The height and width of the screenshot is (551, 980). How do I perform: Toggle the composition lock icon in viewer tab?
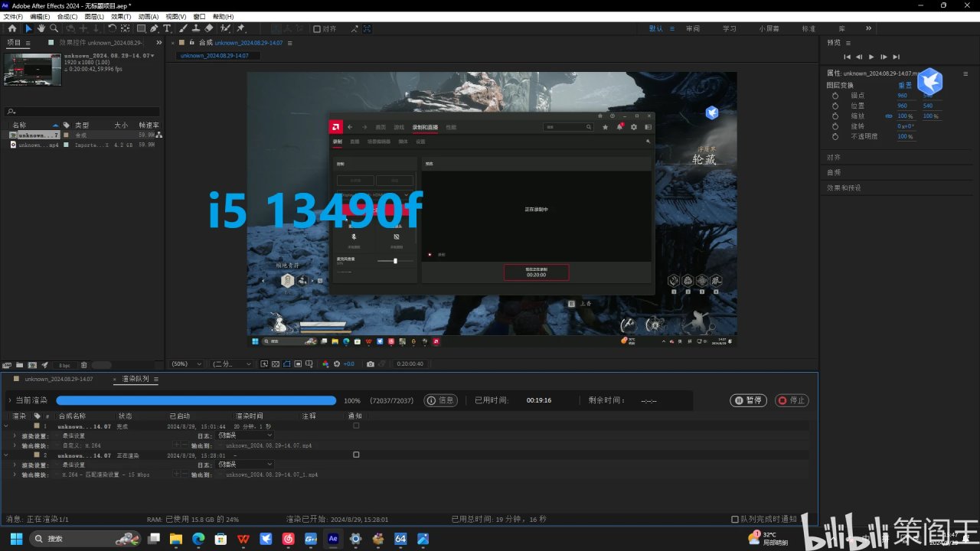coord(192,43)
